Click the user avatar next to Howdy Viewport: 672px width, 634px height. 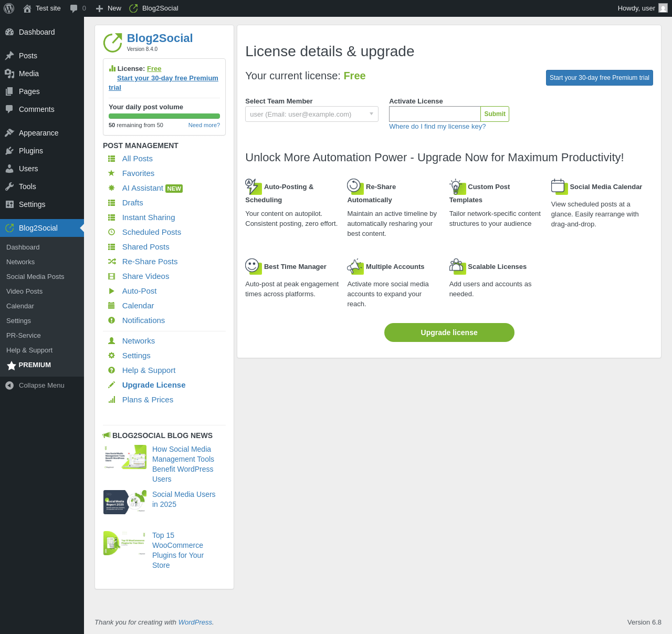pos(663,8)
